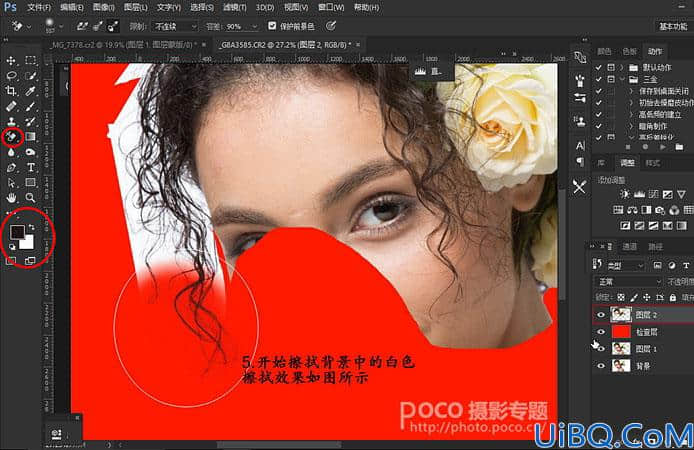Screen dimensions: 694x450
Task: Click Sampling: Once icon in options bar
Action: point(97,27)
